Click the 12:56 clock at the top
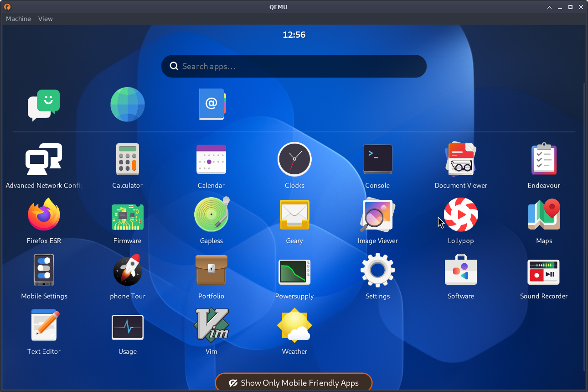 (294, 35)
